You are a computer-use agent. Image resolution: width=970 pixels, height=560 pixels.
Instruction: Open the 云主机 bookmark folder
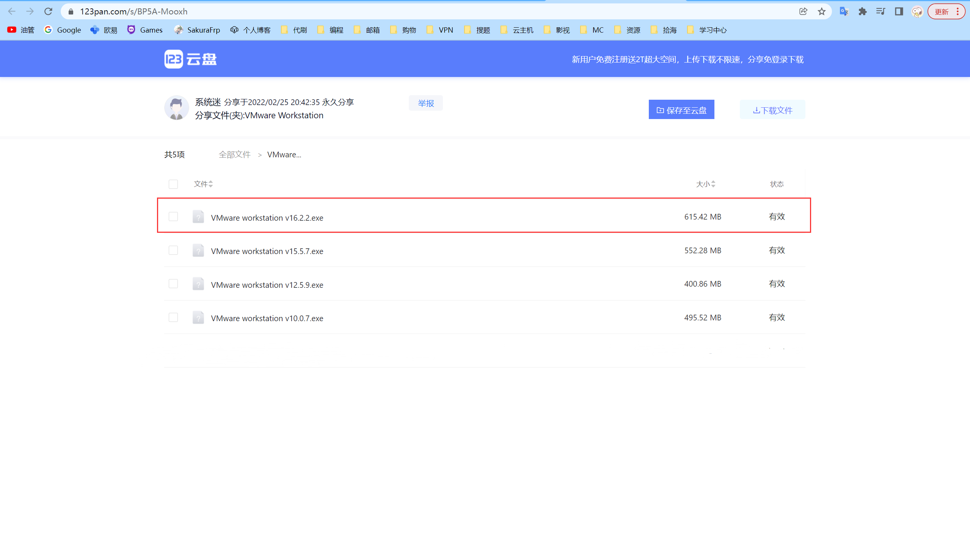(x=517, y=30)
